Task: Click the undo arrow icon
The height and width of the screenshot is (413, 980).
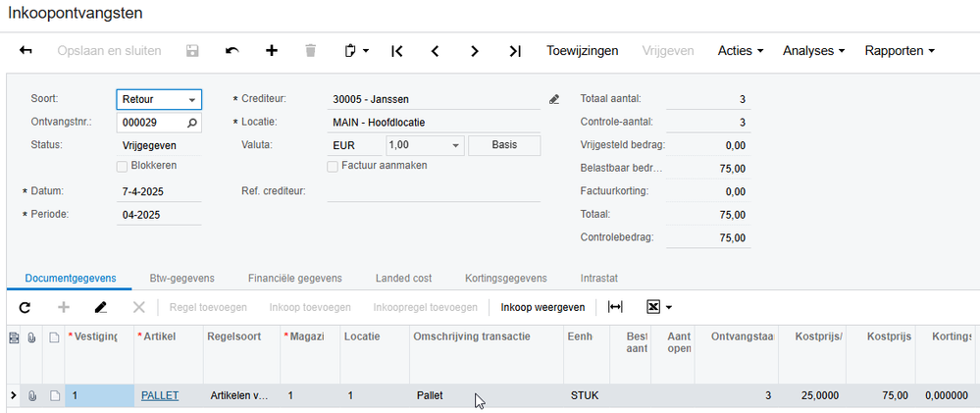Action: (x=232, y=51)
